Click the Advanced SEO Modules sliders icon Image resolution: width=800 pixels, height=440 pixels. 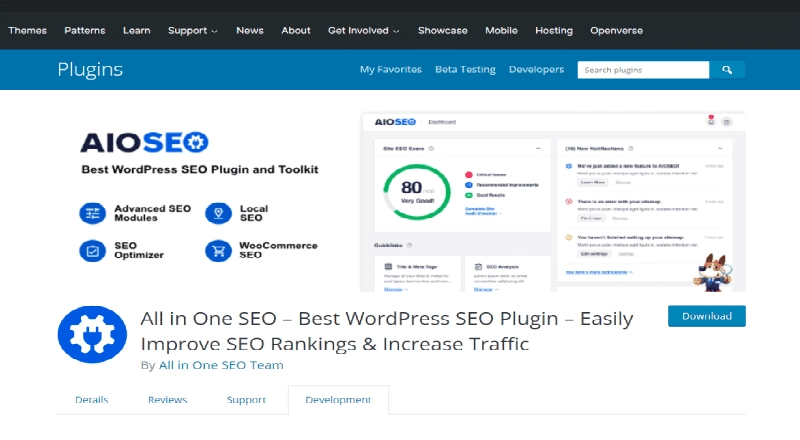coord(92,213)
